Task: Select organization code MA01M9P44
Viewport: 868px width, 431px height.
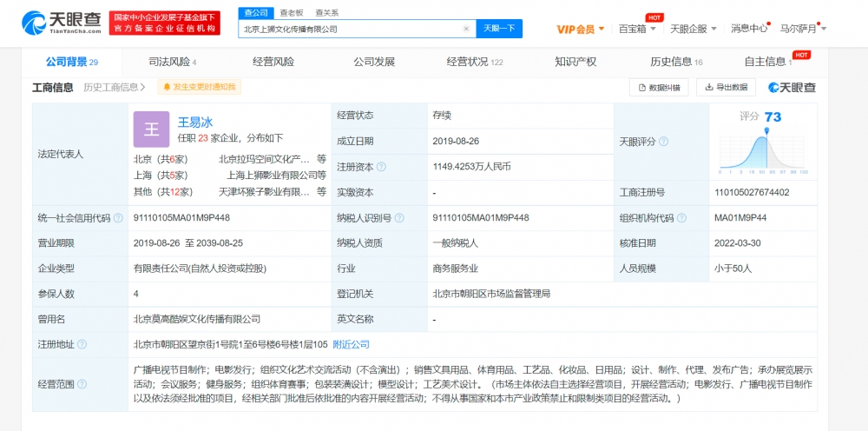Action: coord(740,218)
